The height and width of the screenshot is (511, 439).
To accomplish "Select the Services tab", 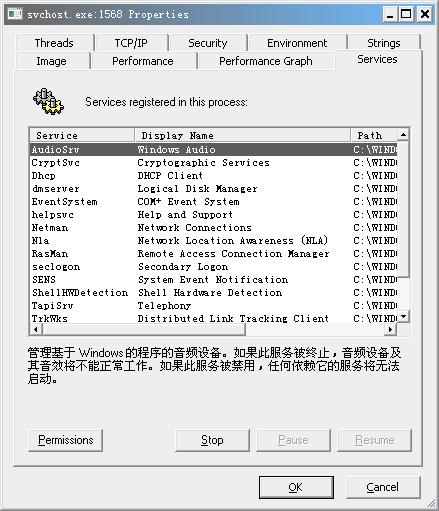I will (377, 59).
